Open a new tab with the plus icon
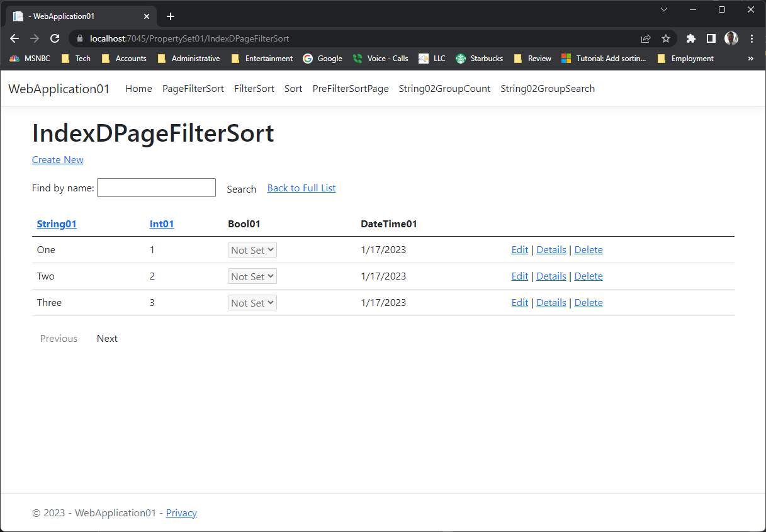The image size is (766, 532). pyautogui.click(x=170, y=16)
